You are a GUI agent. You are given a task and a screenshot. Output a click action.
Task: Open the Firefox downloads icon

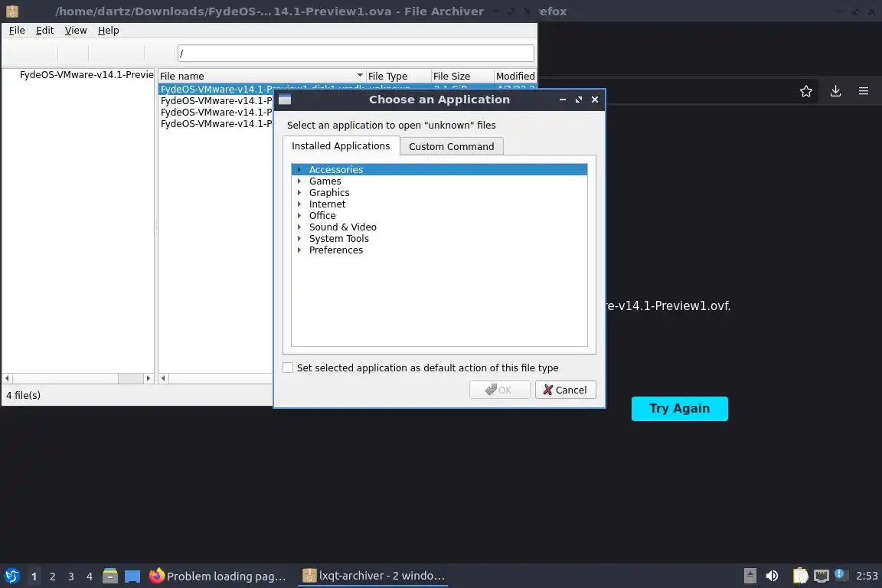click(835, 91)
